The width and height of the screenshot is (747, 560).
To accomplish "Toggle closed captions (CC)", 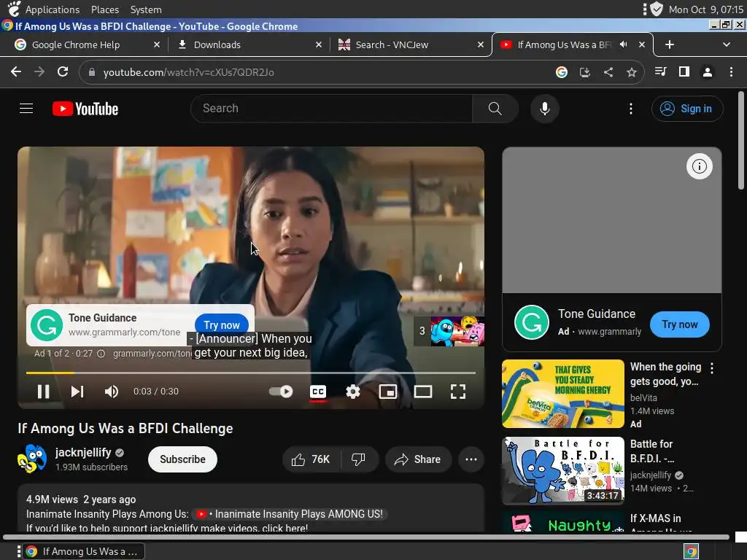I will [318, 392].
